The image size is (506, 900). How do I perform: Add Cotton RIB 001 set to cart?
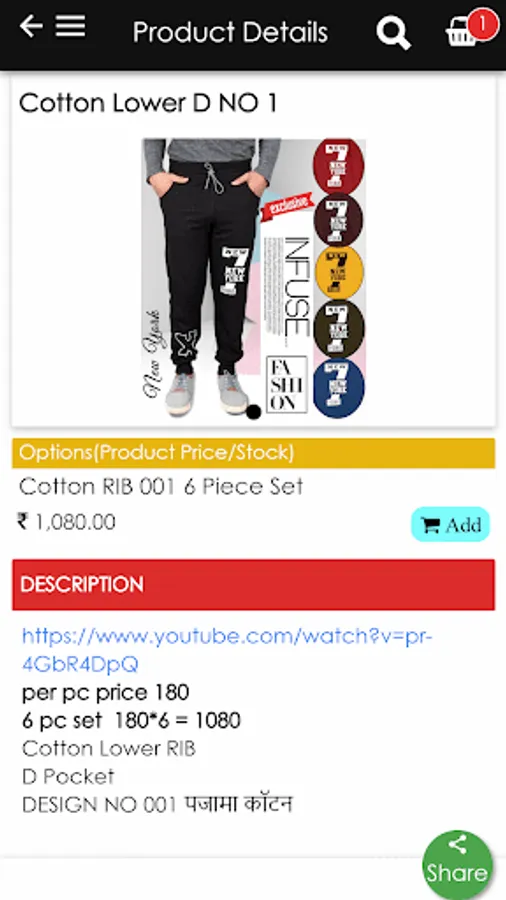click(x=450, y=525)
